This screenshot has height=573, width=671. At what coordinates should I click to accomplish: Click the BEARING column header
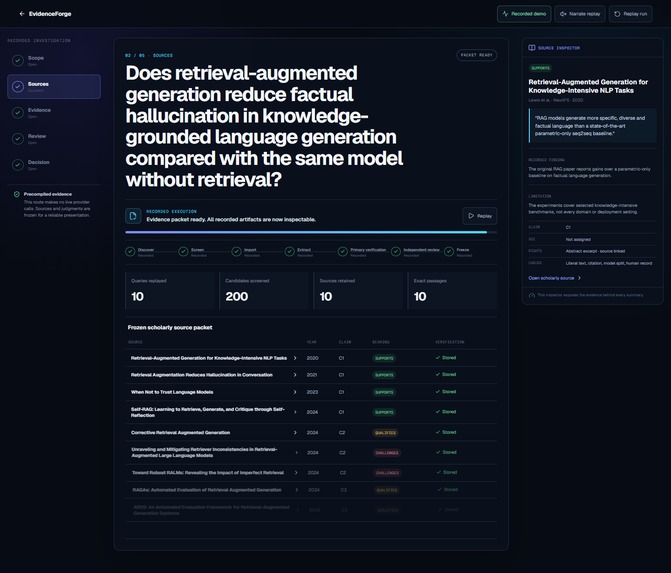click(x=381, y=342)
